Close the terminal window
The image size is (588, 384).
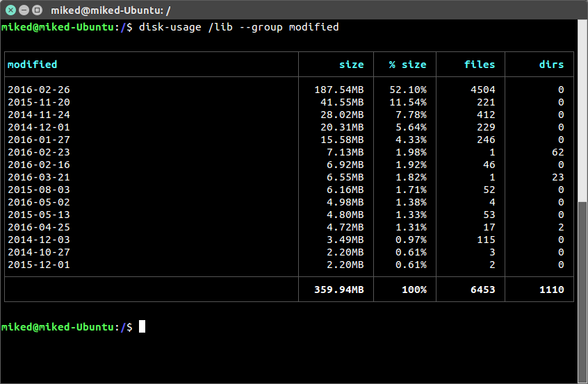coord(11,10)
